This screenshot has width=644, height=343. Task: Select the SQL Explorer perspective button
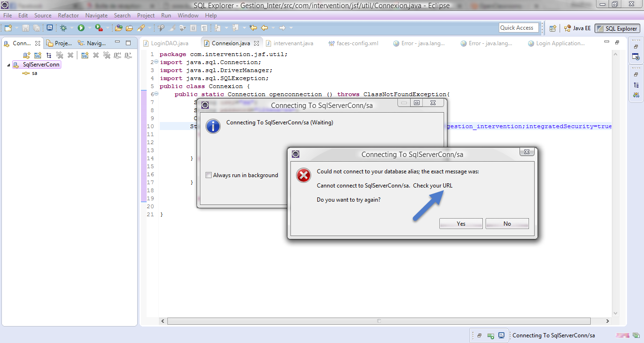(617, 28)
